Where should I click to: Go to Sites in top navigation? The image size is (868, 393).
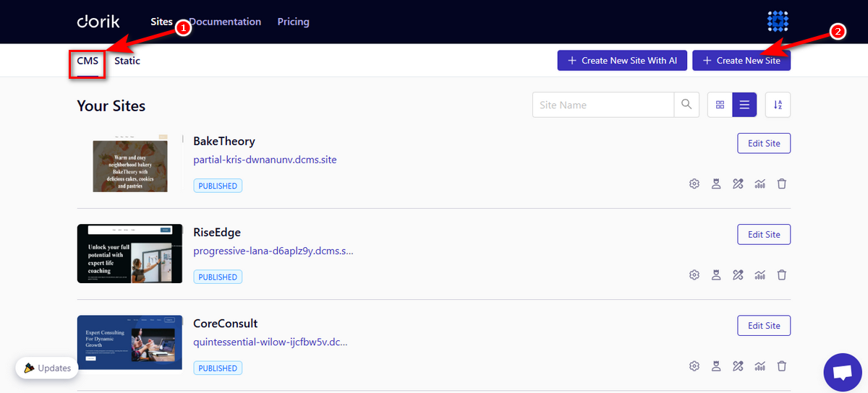click(x=161, y=22)
